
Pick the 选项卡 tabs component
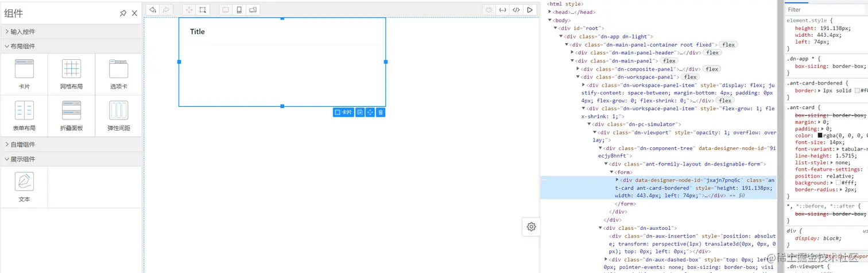(118, 74)
